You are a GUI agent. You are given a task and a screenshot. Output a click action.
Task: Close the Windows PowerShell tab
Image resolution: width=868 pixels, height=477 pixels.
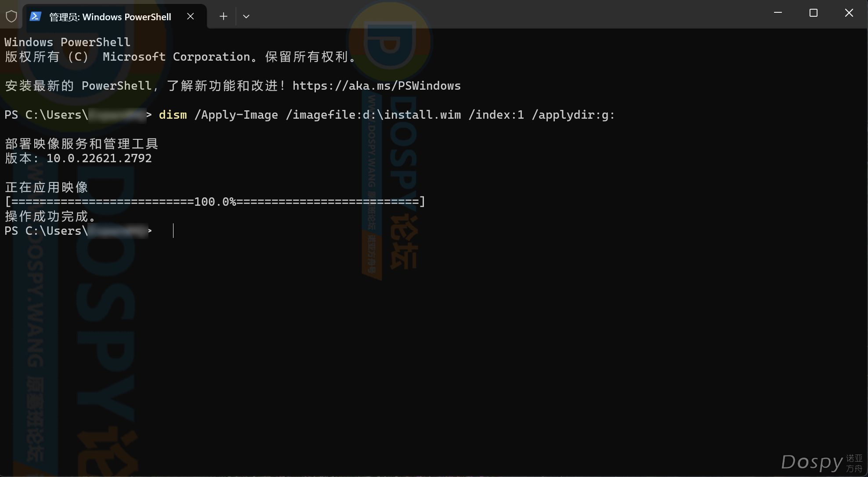coord(190,16)
